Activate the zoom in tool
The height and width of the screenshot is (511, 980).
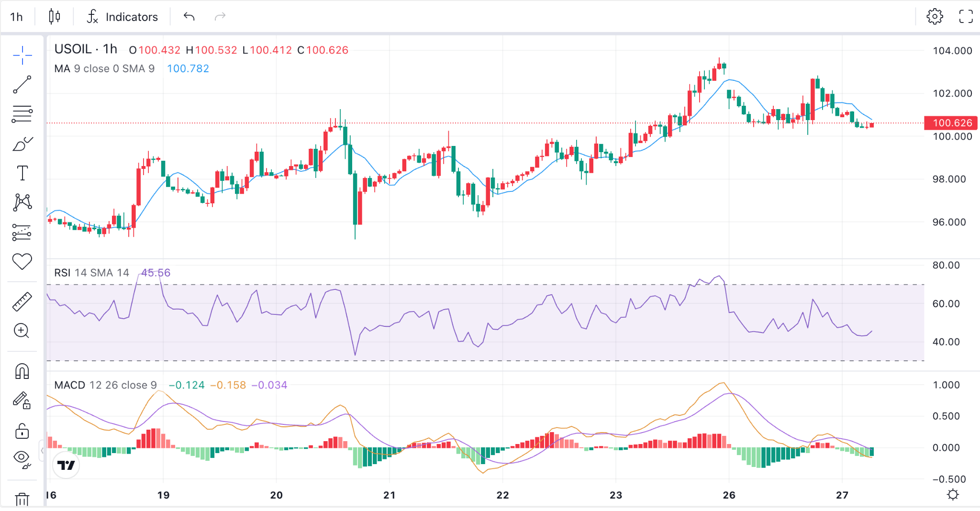click(x=22, y=331)
